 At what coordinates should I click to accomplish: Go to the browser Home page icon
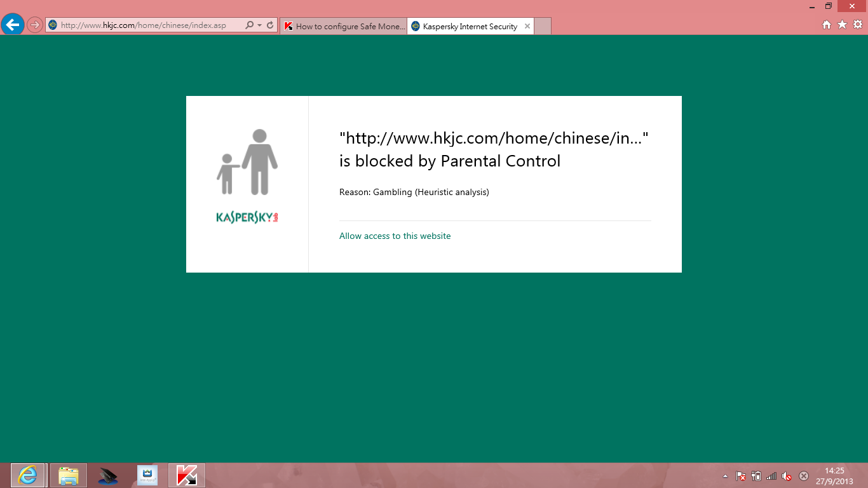point(827,24)
